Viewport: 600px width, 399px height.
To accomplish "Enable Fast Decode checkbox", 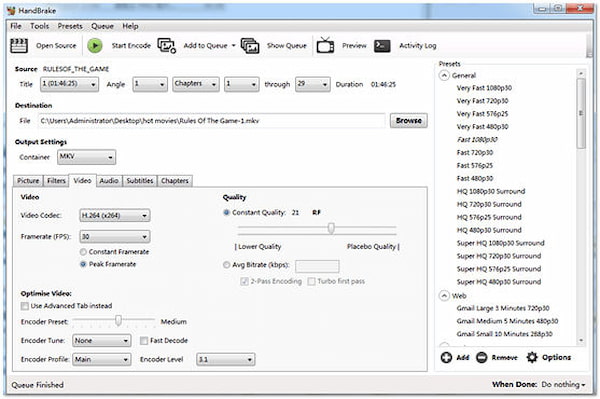I will [144, 340].
